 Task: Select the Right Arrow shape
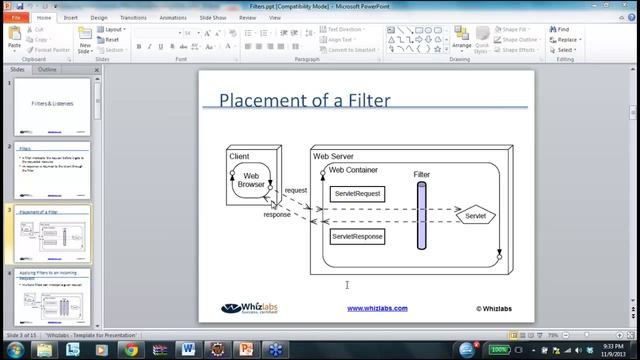pyautogui.click(x=419, y=40)
